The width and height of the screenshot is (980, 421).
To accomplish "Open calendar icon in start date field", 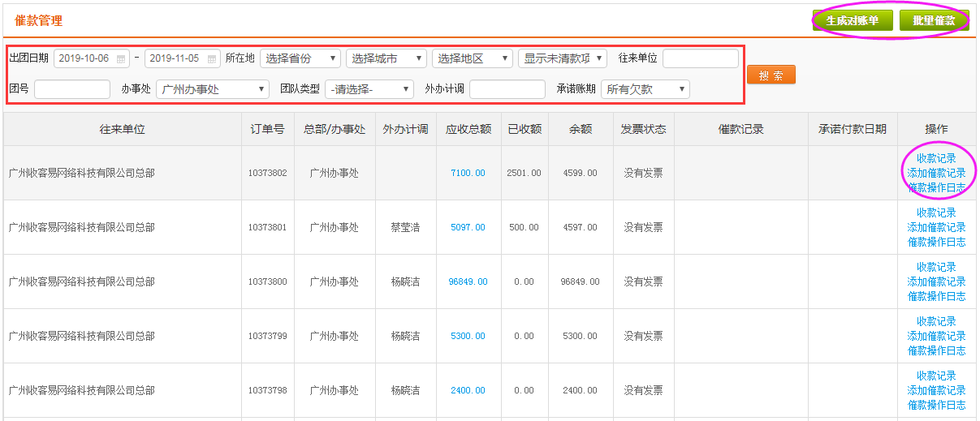I will [x=122, y=59].
